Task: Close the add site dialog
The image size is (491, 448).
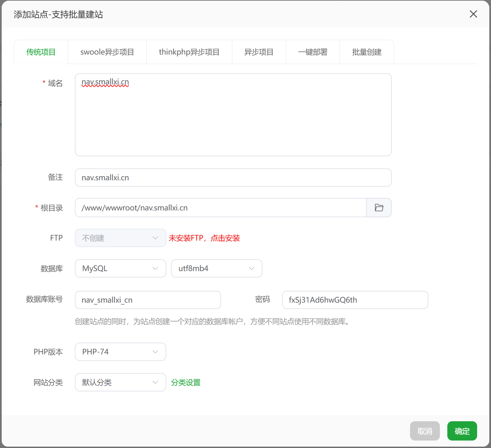Action: [473, 14]
